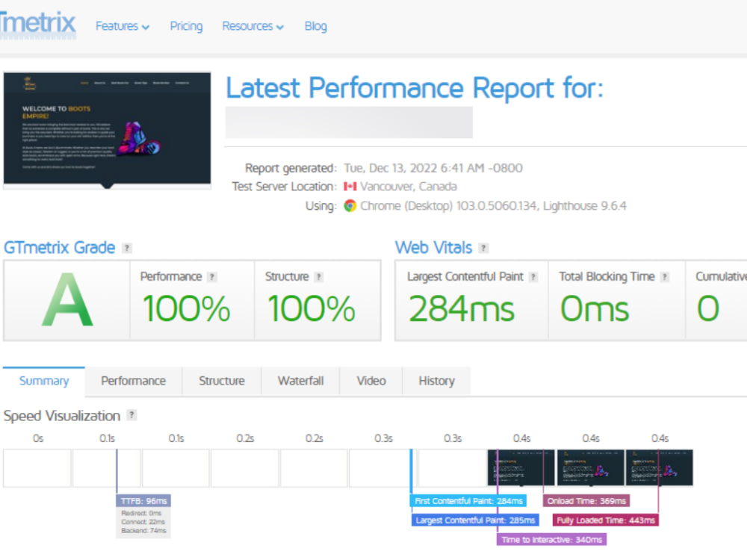This screenshot has height=560, width=747.
Task: Select the Summary tab
Action: (x=44, y=381)
